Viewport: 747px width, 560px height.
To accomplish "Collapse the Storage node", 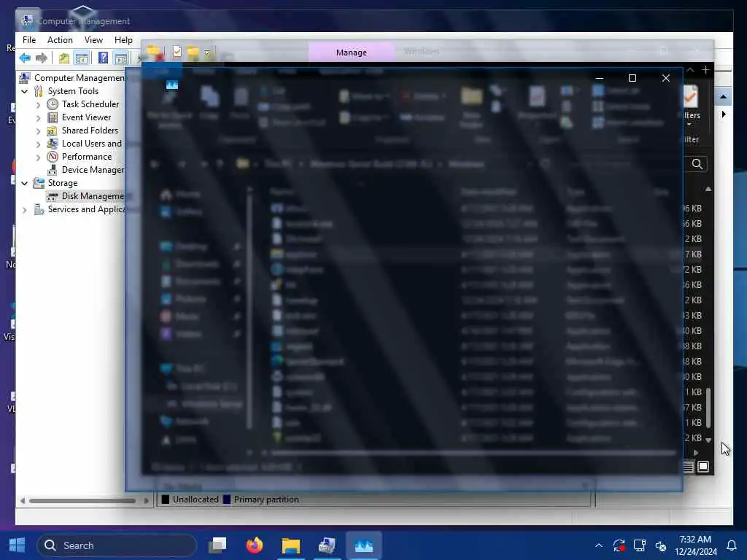I will pyautogui.click(x=24, y=183).
